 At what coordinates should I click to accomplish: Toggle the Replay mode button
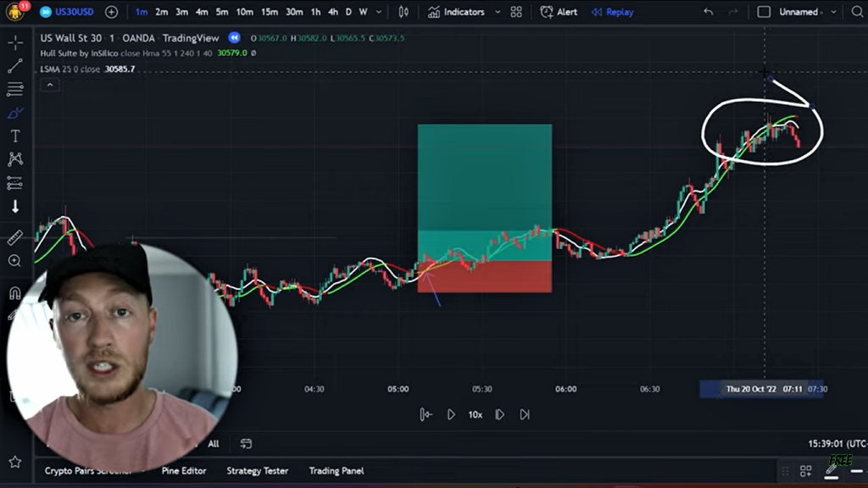coord(612,12)
